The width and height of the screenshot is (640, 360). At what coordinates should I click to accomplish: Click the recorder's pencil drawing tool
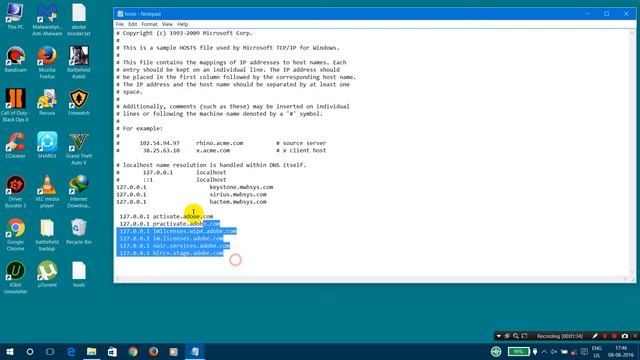(x=595, y=336)
